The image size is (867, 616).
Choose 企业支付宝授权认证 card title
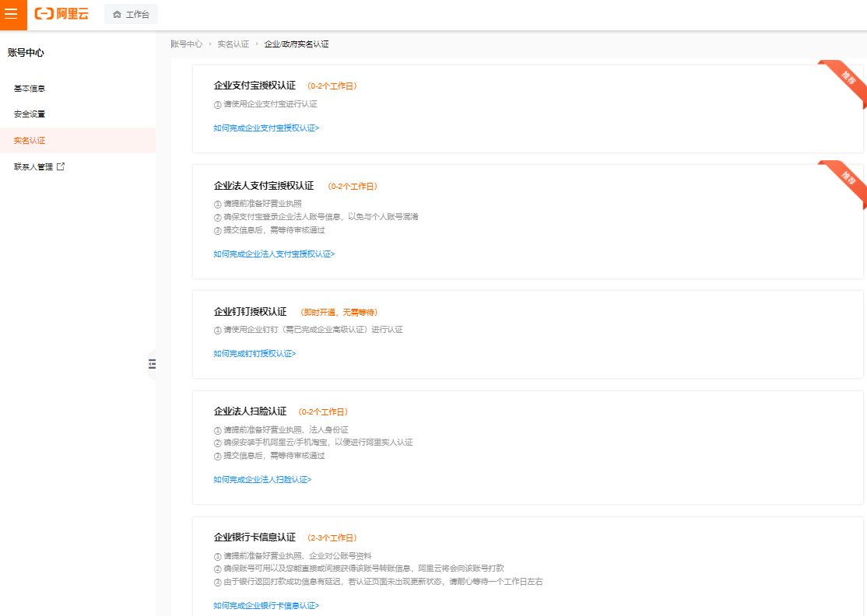coord(255,86)
